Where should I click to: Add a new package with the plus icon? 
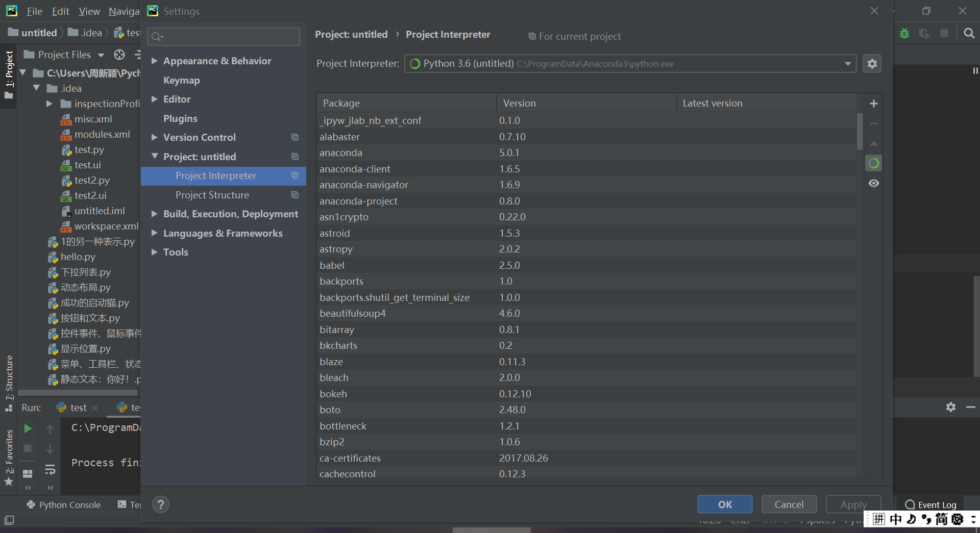point(873,104)
